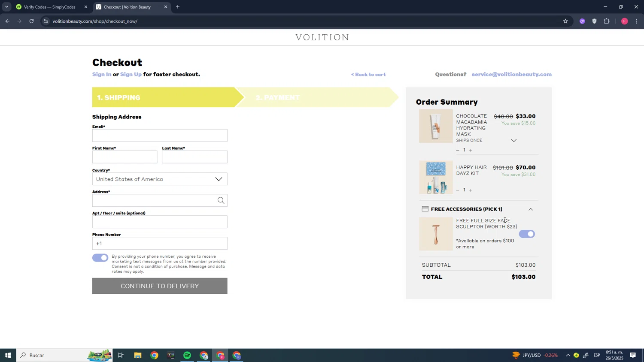Go back to the previous page
The width and height of the screenshot is (644, 362).
(7, 21)
